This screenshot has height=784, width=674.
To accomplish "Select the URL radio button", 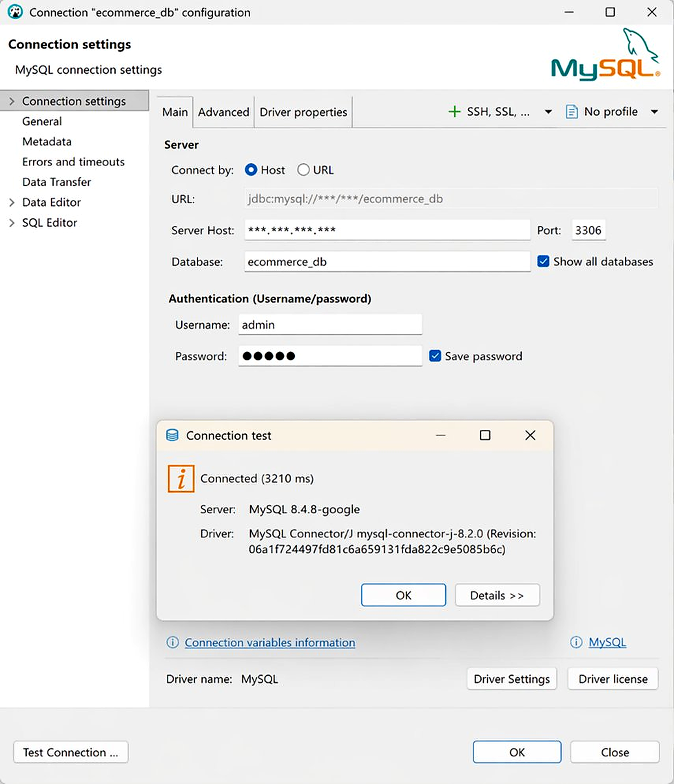I will pyautogui.click(x=303, y=170).
